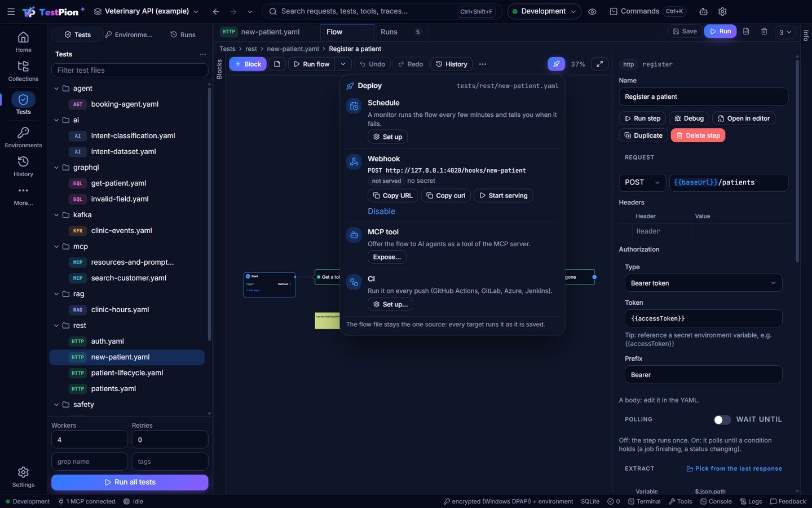The image size is (812, 508).
Task: Go to Home in the sidebar
Action: pos(23,42)
